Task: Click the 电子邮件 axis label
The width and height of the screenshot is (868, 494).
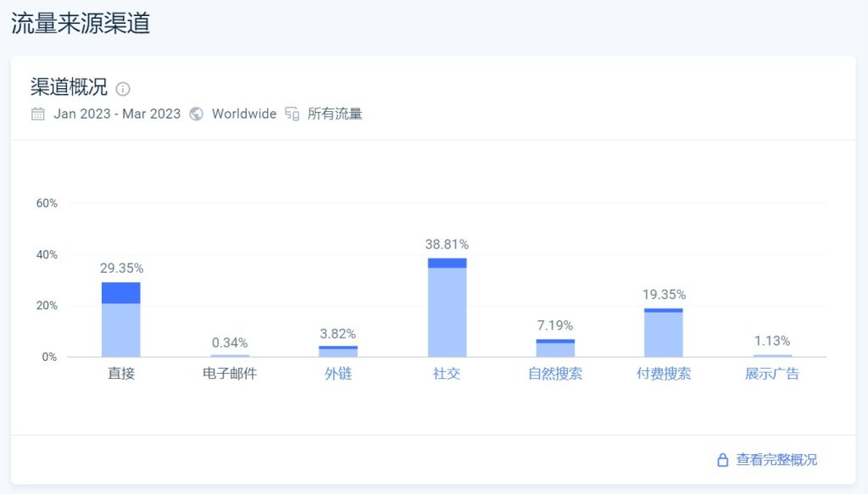Action: coord(230,374)
